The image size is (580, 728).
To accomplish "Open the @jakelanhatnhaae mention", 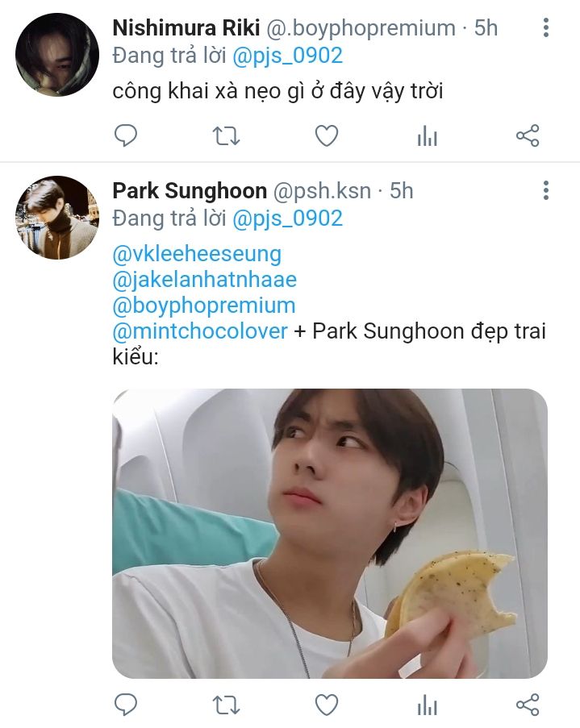I will pos(205,280).
